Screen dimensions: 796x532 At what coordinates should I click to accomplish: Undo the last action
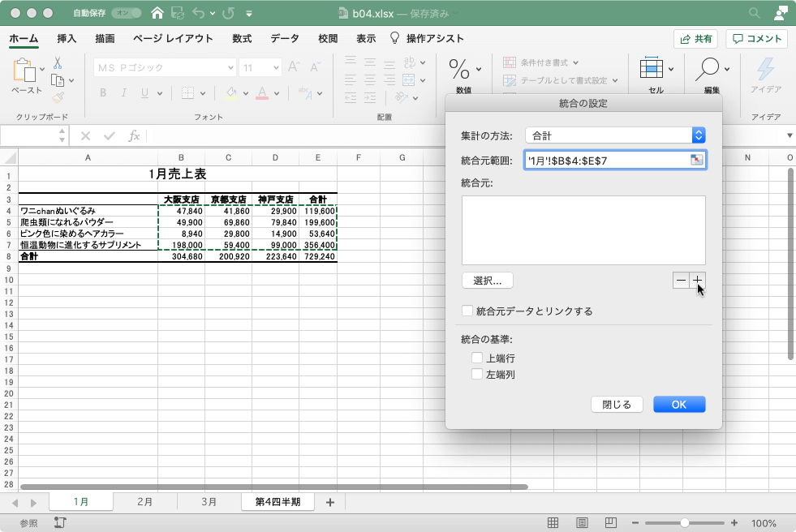coord(199,13)
